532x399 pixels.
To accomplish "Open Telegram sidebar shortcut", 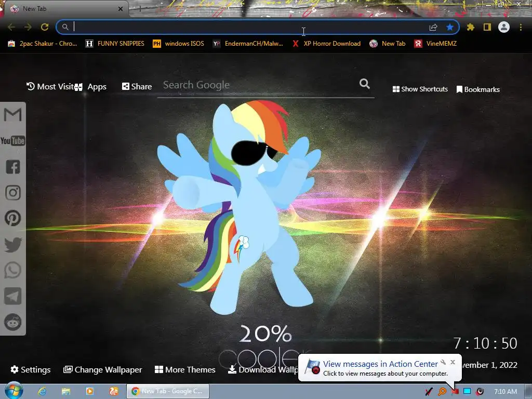I will tap(13, 296).
